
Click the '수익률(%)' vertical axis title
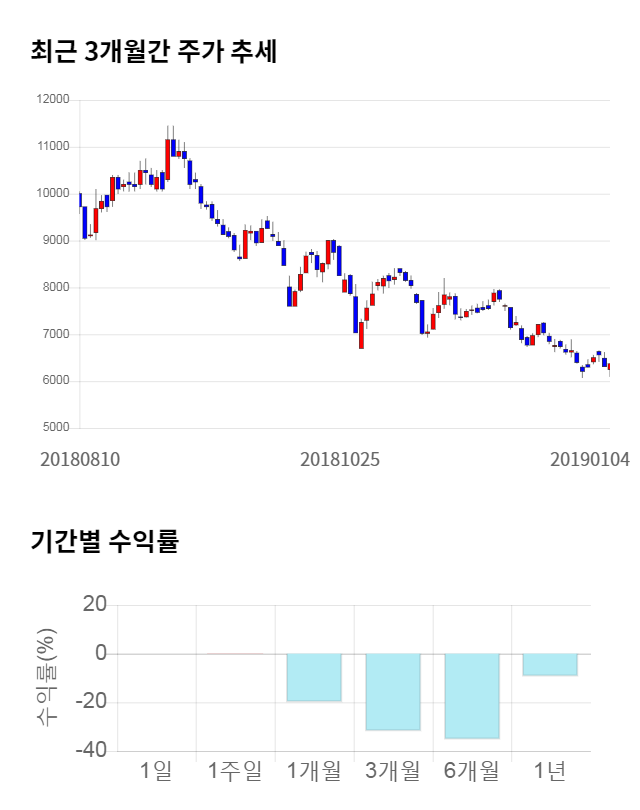47,679
